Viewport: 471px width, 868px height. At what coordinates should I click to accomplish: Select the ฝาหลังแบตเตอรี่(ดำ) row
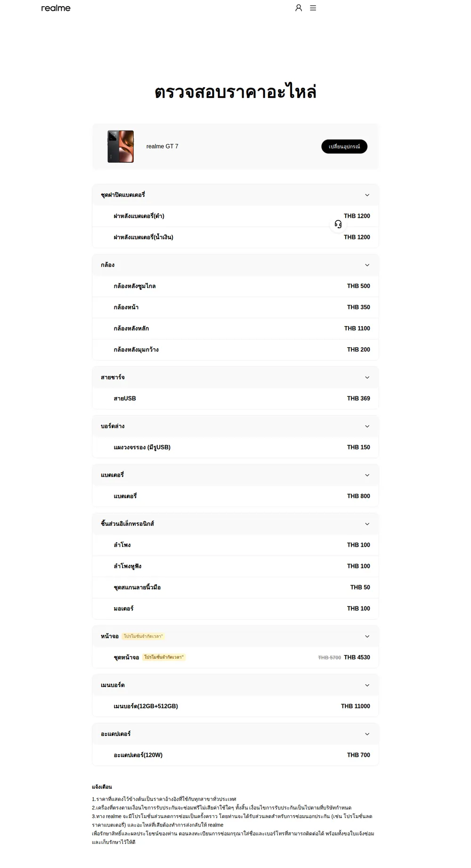[235, 216]
